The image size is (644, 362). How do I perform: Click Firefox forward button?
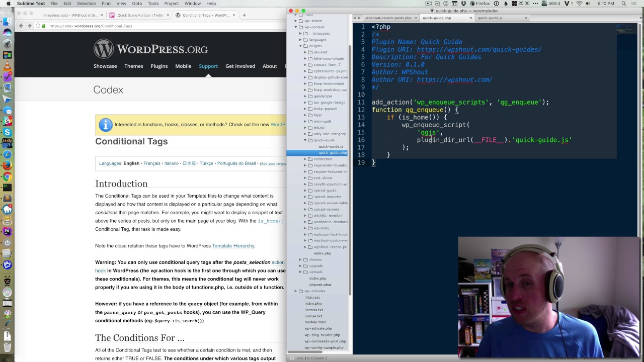[x=30, y=26]
